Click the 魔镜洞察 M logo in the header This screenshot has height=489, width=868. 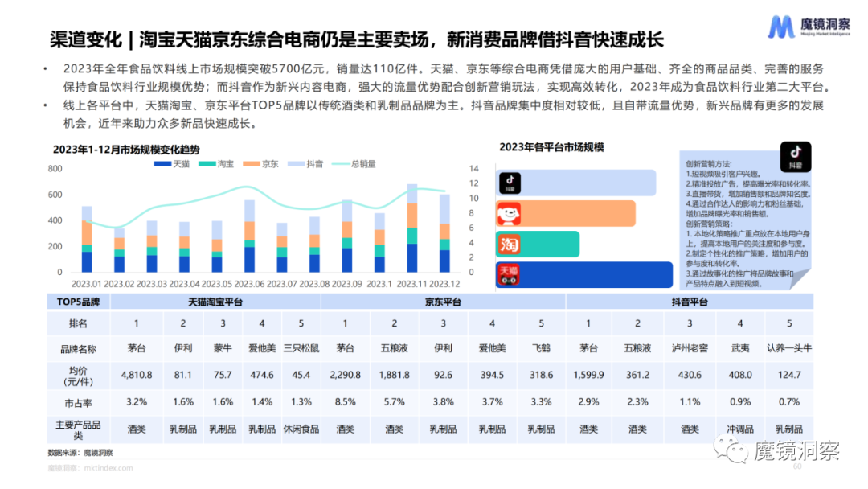(780, 27)
